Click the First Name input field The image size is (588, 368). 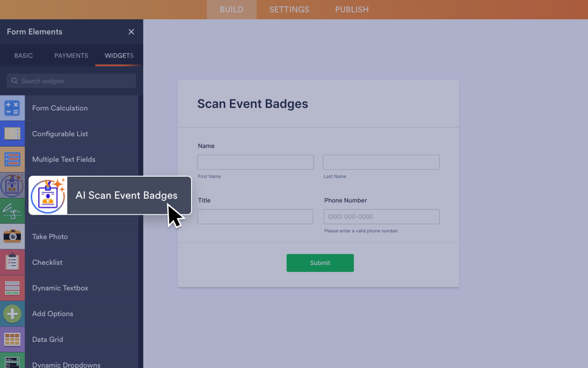click(255, 162)
